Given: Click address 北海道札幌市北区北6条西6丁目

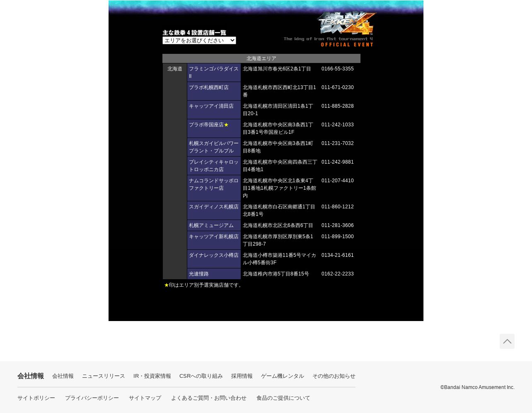Looking at the screenshot, I should (x=278, y=225).
